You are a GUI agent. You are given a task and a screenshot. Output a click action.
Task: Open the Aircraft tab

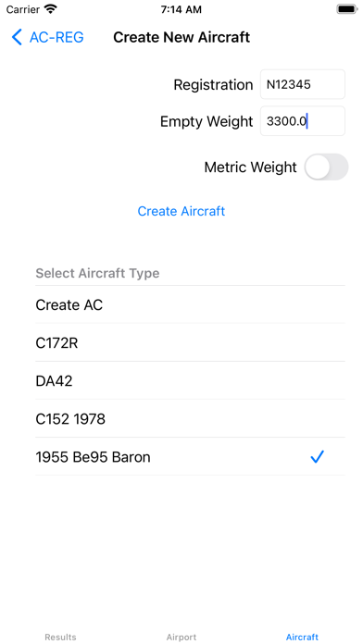(302, 637)
